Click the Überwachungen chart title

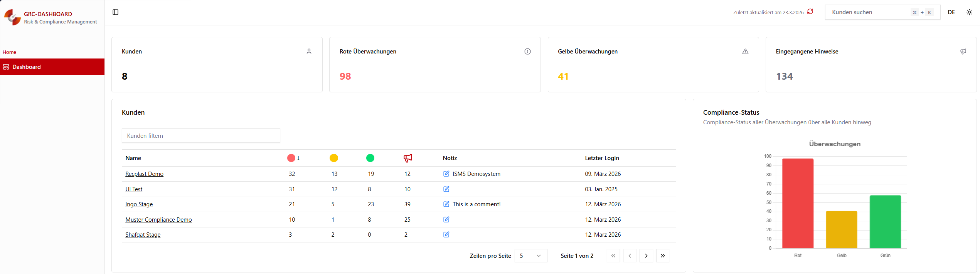coord(835,144)
